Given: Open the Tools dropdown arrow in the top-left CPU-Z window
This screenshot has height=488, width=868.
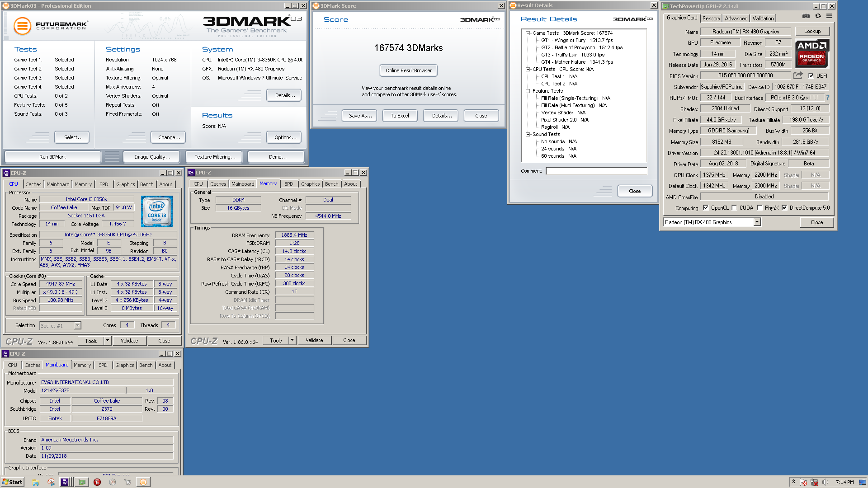Looking at the screenshot, I should coord(107,341).
